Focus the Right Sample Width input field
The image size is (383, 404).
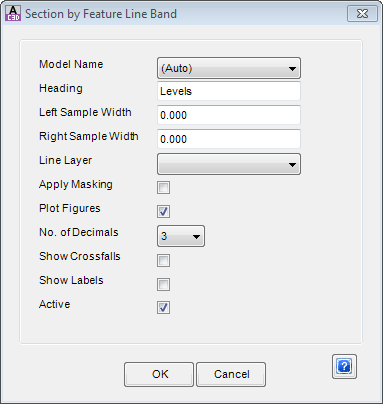229,139
